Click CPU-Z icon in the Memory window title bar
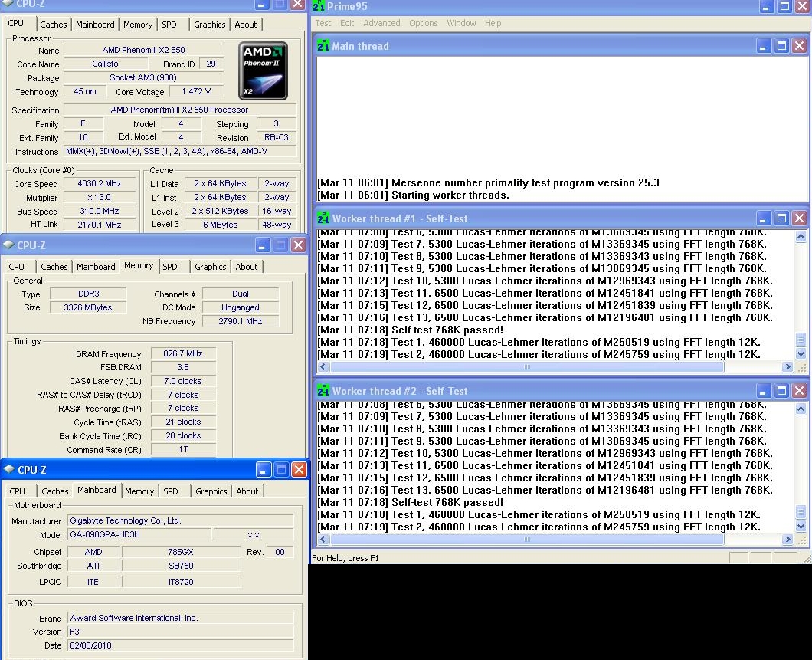This screenshot has height=660, width=812. tap(8, 245)
